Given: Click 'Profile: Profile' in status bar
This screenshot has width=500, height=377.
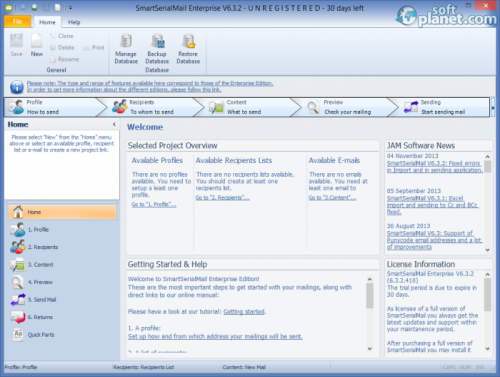Looking at the screenshot, I should pos(21,367).
